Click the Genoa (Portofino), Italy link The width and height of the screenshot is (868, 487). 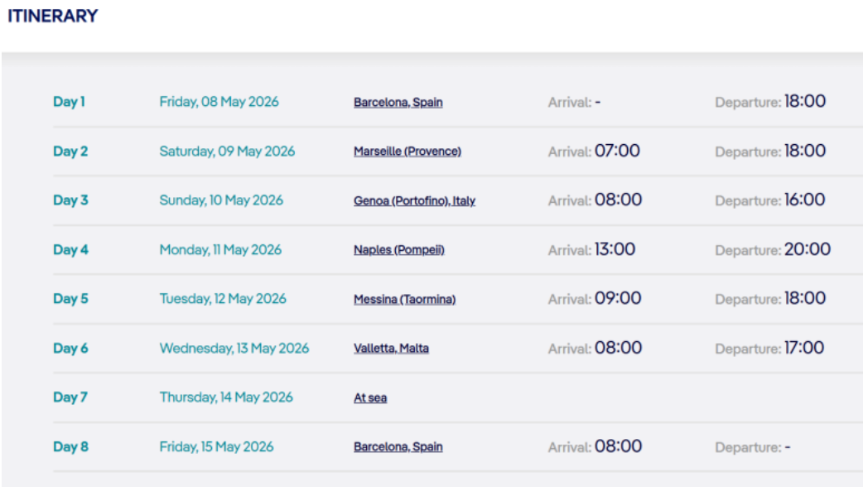pos(414,201)
